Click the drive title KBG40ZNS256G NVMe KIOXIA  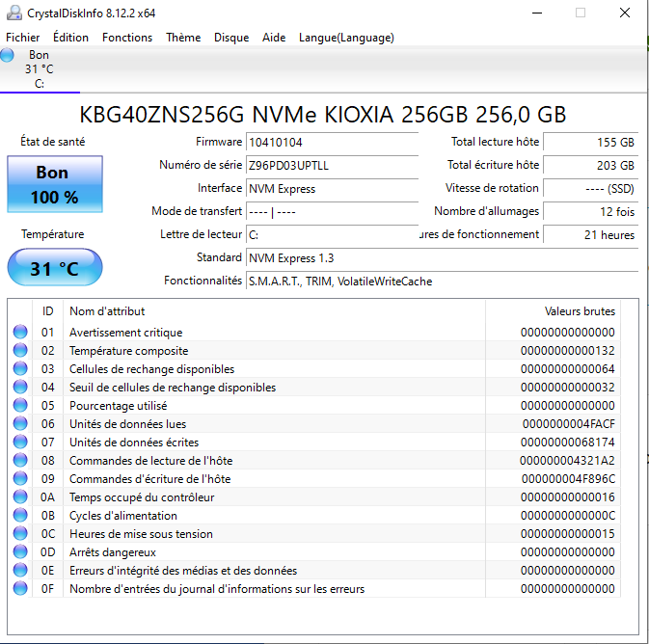tap(322, 115)
